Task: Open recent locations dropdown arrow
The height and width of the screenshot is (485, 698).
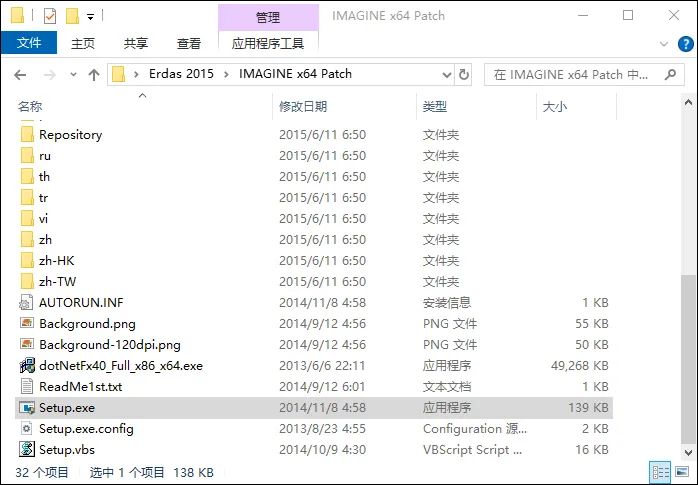Action: pyautogui.click(x=73, y=75)
